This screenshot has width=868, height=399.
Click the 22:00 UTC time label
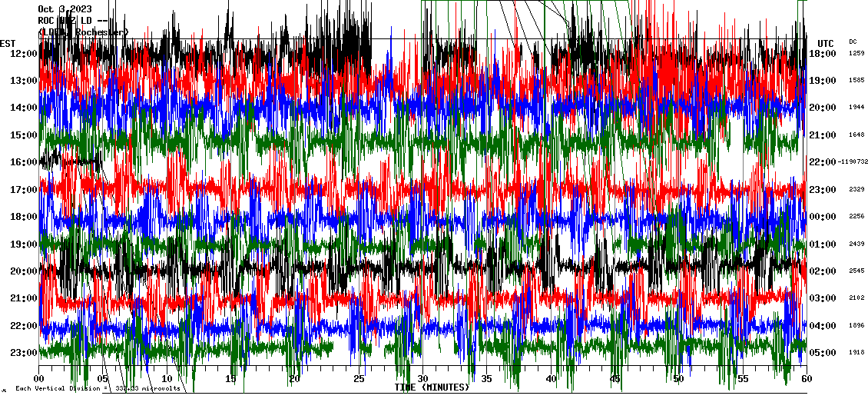[x=823, y=162]
